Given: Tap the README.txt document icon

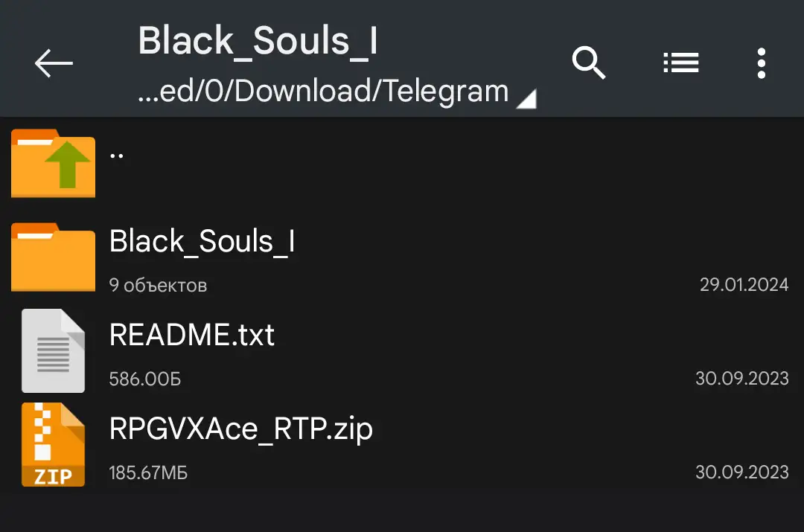Looking at the screenshot, I should tap(53, 350).
